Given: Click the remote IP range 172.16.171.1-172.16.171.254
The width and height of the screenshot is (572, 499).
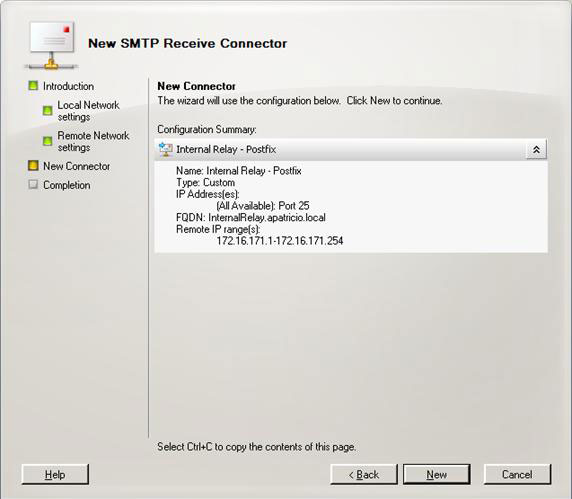Looking at the screenshot, I should 280,241.
